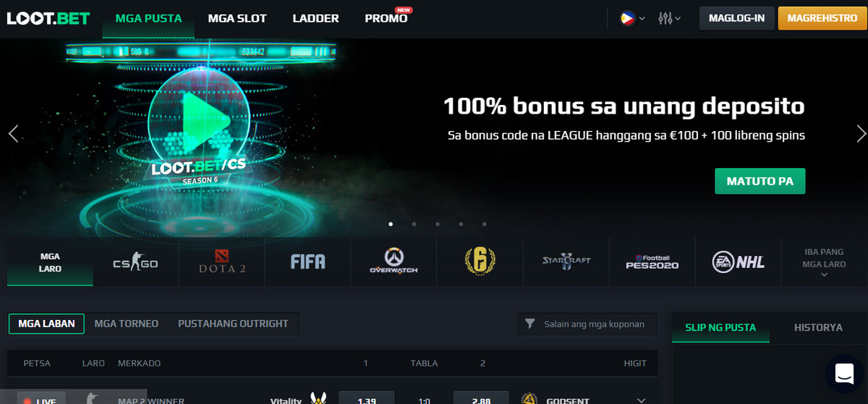Select the CS:GO game icon
Image resolution: width=868 pixels, height=404 pixels.
(135, 262)
